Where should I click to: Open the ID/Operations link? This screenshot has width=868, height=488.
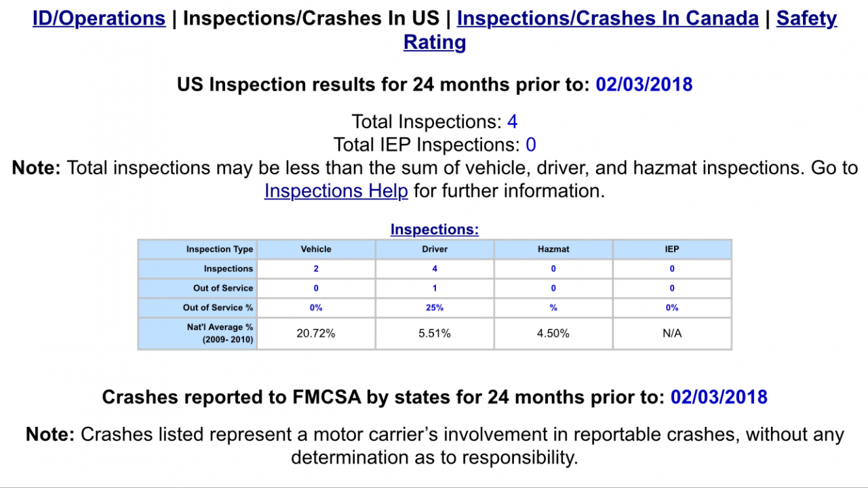pyautogui.click(x=99, y=18)
